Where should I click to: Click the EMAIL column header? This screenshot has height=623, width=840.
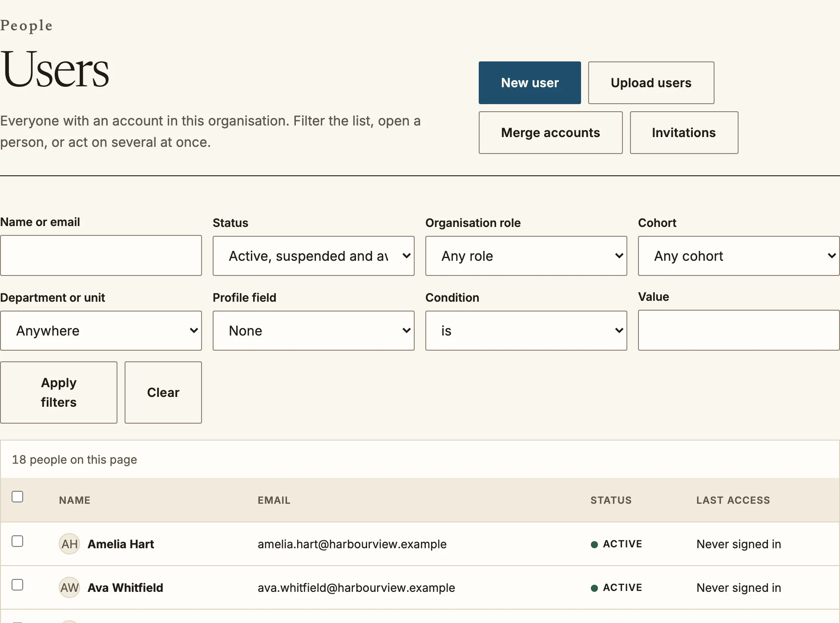click(x=274, y=500)
